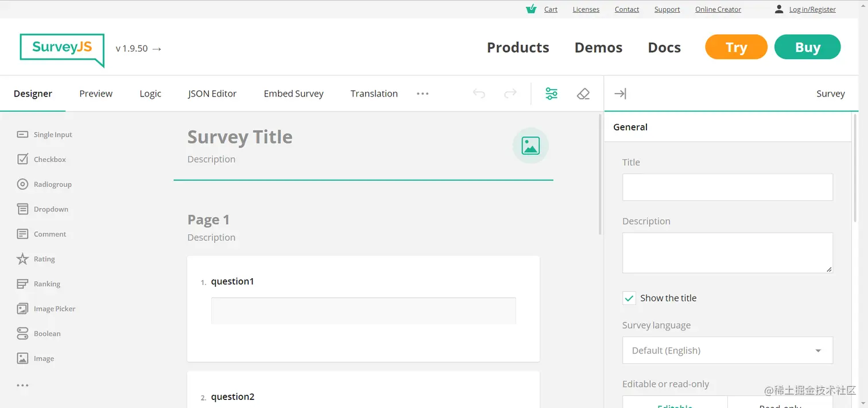
Task: Open the Logic tab
Action: click(x=150, y=94)
